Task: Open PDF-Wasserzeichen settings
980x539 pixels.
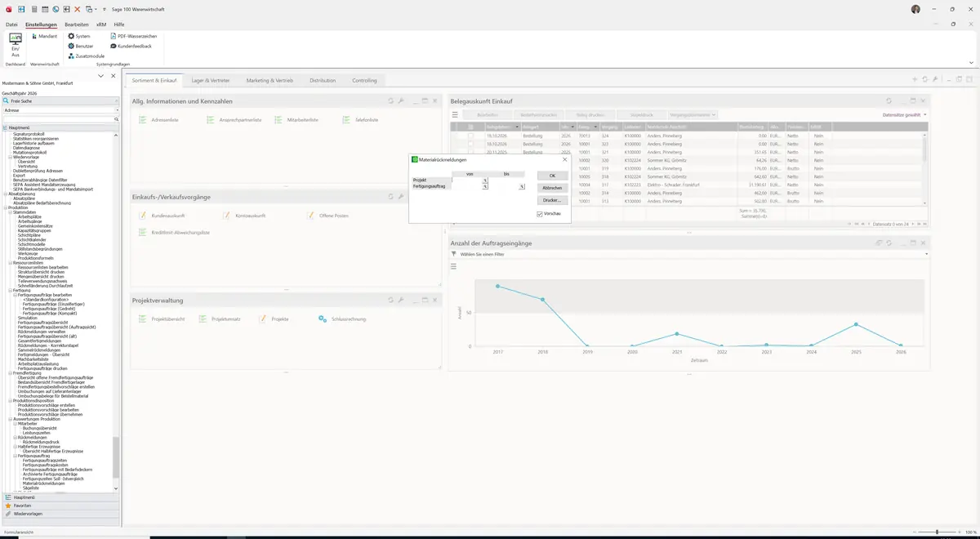Action: coord(134,36)
